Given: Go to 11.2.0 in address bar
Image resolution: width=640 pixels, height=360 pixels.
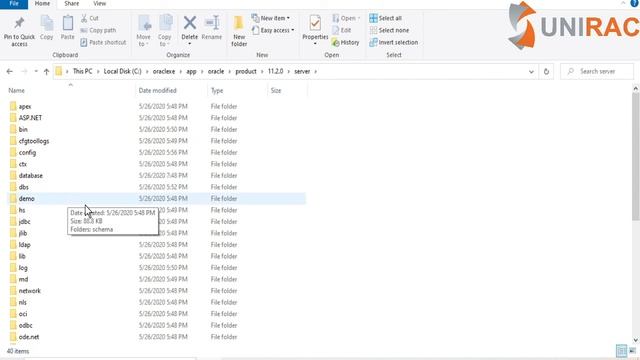Looking at the screenshot, I should tap(276, 71).
